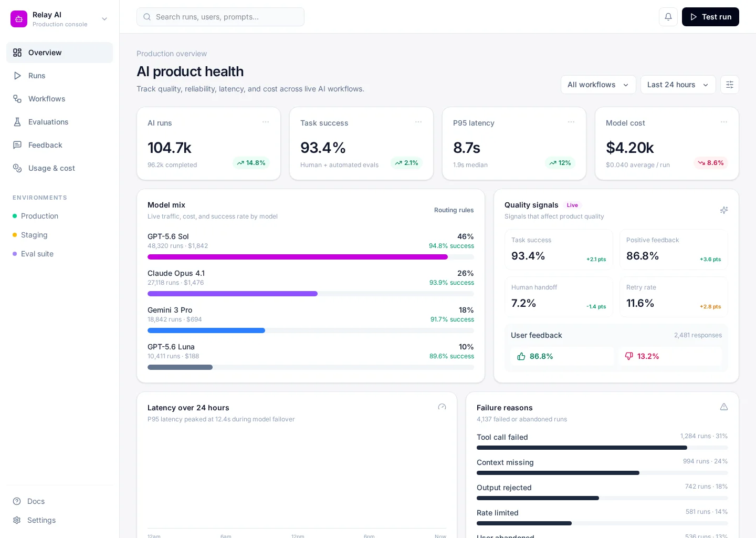This screenshot has height=538, width=756.
Task: Open the Runs section
Action: click(x=59, y=76)
